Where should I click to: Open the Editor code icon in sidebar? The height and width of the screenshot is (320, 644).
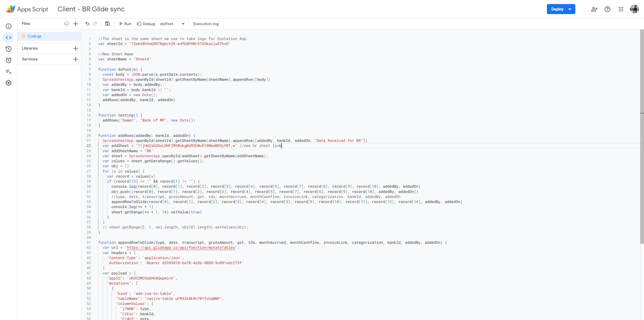coord(9,38)
